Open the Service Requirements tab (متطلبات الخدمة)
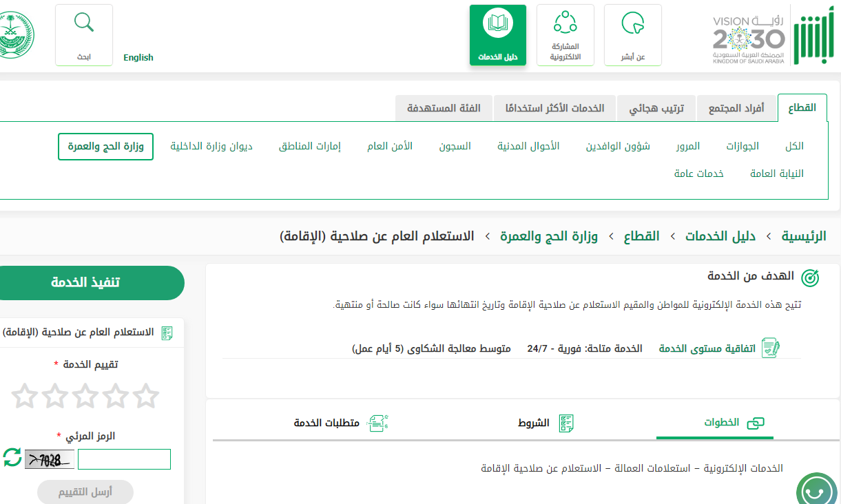841x504 pixels. click(x=340, y=423)
